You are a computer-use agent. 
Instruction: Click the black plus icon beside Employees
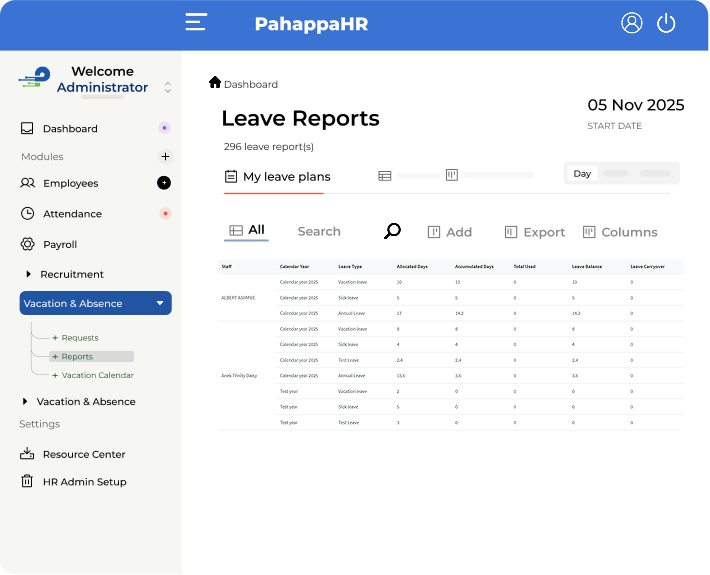click(x=164, y=183)
